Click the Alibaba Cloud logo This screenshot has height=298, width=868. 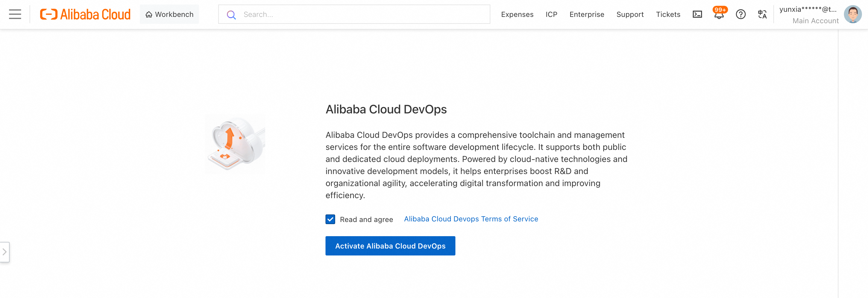(85, 14)
